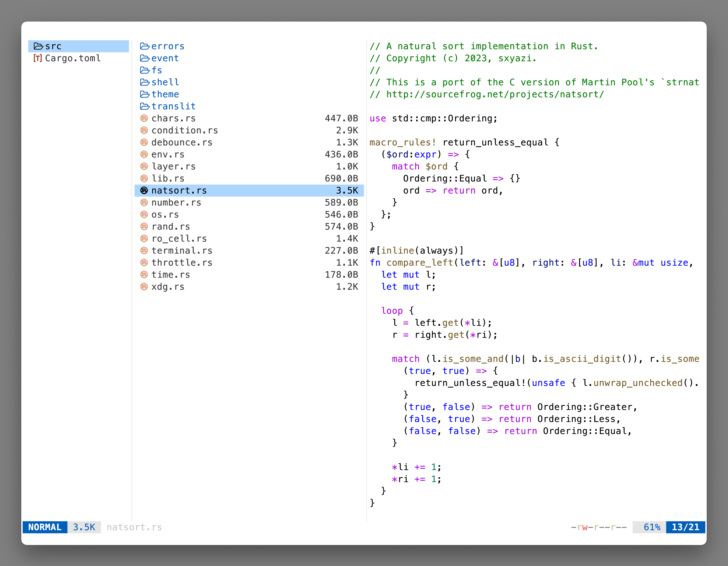Click the TOML icon beside Cargo.toml
The width and height of the screenshot is (728, 566).
38,58
